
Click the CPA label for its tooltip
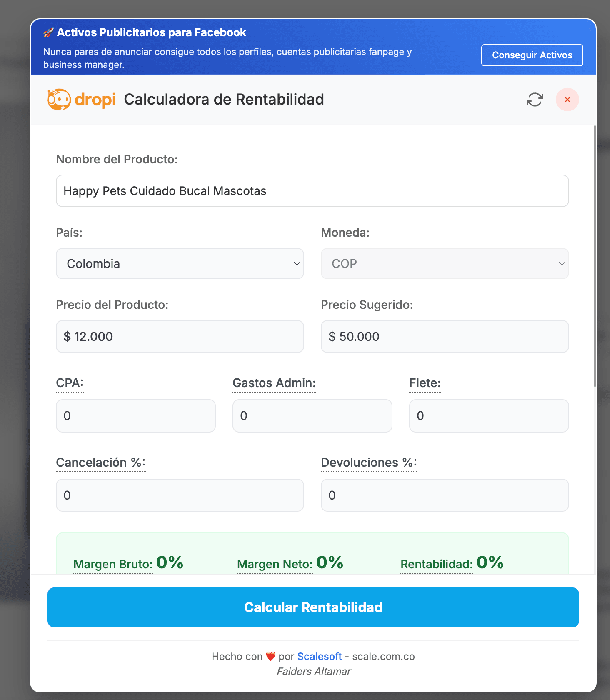(x=69, y=383)
